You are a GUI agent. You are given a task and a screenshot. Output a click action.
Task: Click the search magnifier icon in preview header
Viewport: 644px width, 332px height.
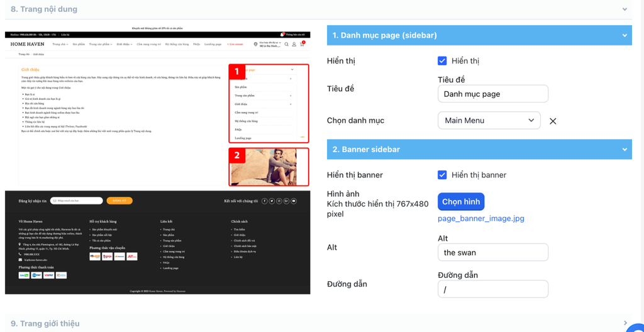[x=287, y=45]
